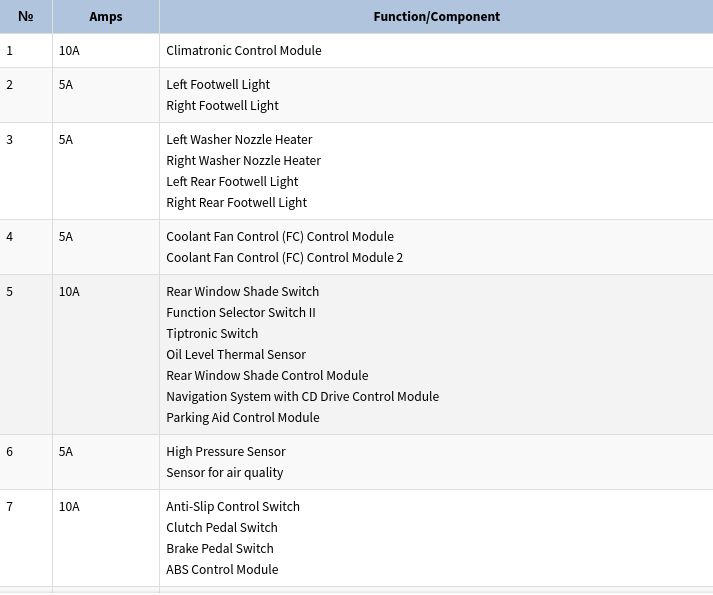Click the Function/Component column header

[x=436, y=16]
